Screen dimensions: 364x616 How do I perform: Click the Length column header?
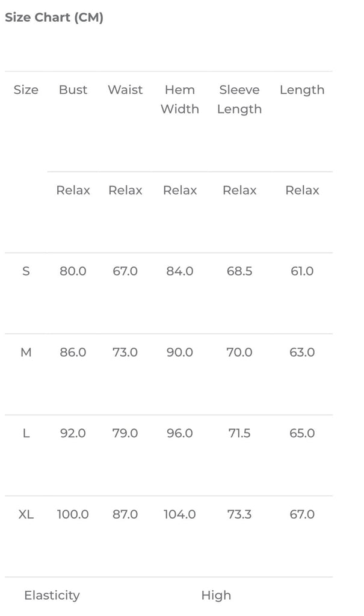[302, 90]
